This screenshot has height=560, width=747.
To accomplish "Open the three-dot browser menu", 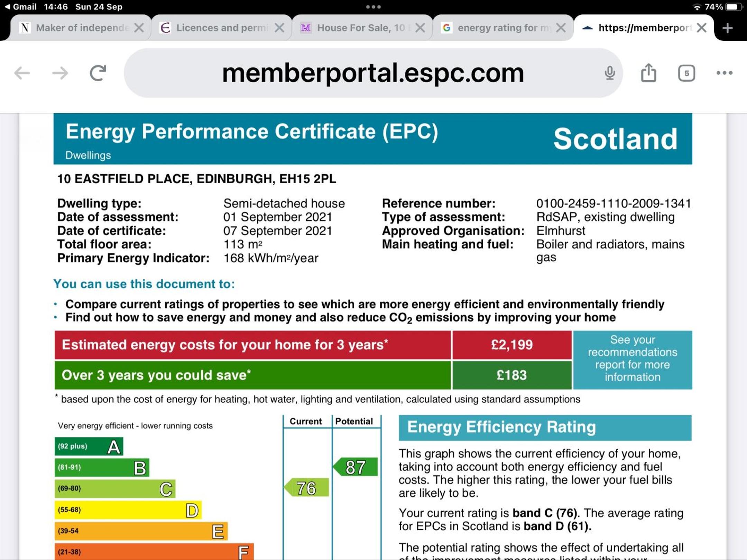I will point(725,73).
